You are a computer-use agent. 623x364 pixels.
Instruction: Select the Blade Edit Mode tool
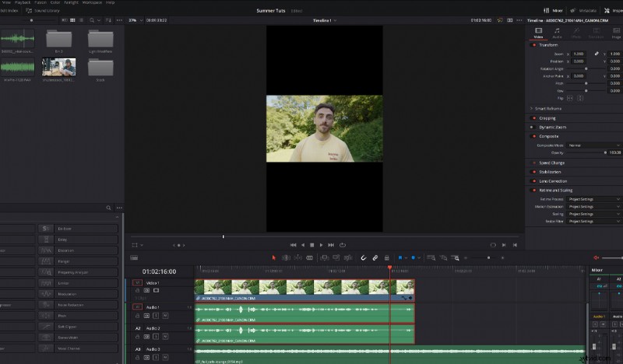(309, 257)
